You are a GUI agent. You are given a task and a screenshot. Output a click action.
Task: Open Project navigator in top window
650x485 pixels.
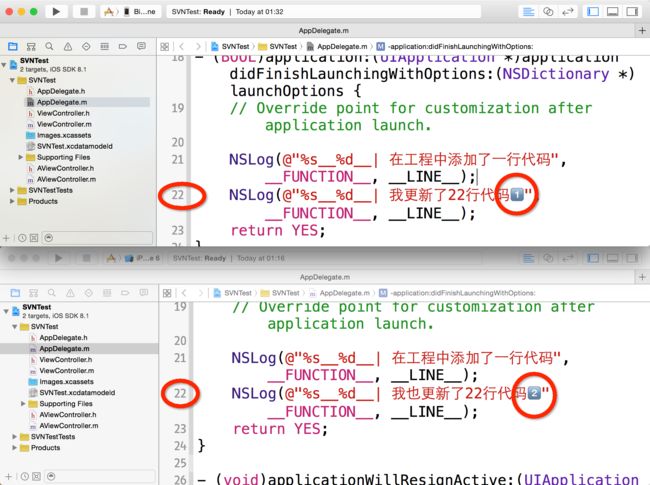coord(13,46)
